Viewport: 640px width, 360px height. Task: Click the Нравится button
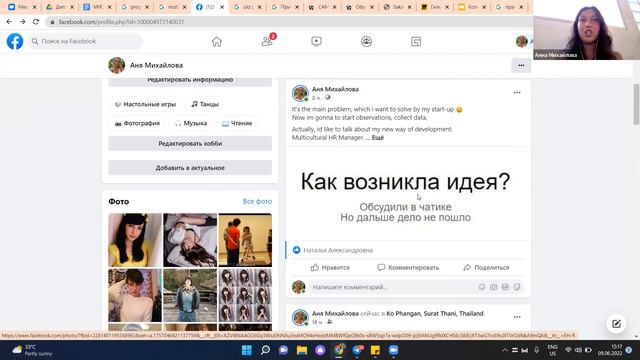[x=330, y=267]
